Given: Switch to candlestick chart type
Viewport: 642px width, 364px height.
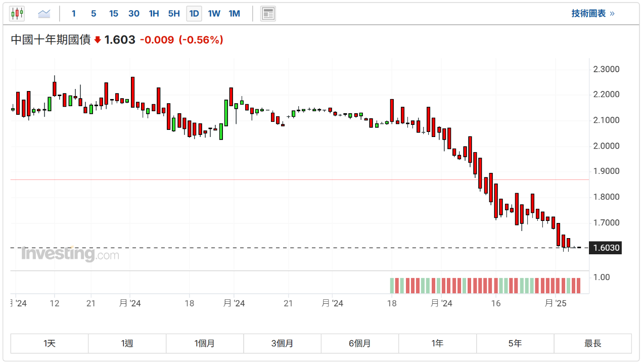Looking at the screenshot, I should tap(17, 14).
